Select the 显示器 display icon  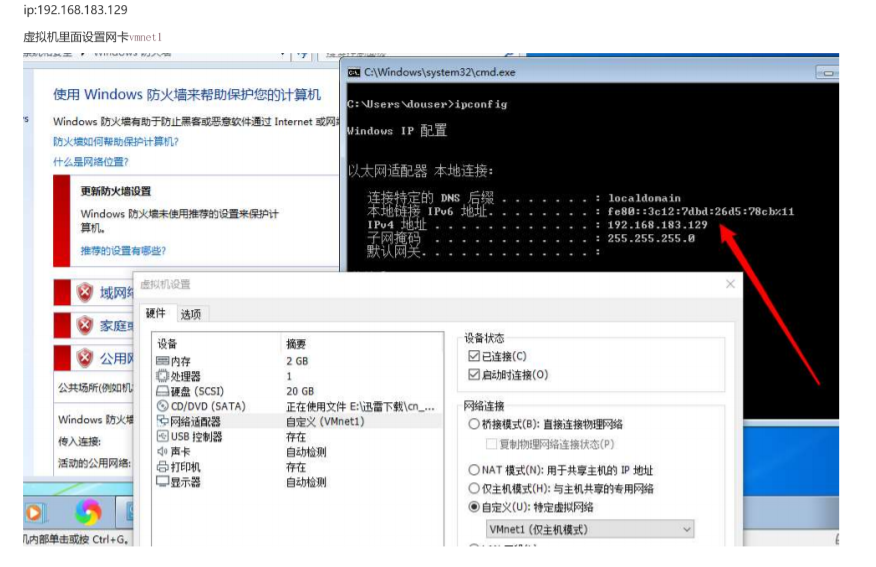162,482
